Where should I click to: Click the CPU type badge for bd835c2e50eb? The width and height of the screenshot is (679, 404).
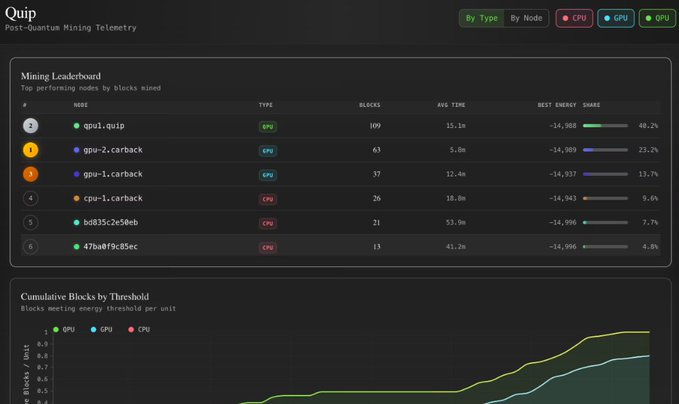pyautogui.click(x=268, y=223)
